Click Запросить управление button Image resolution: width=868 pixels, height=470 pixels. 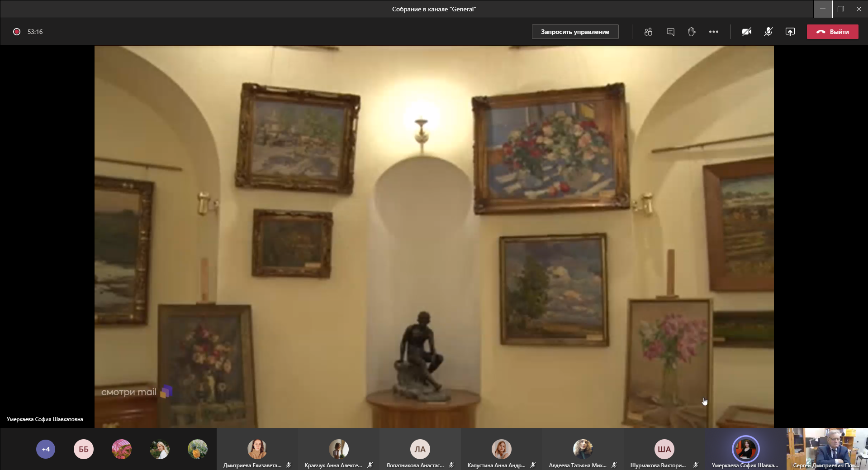pos(575,32)
